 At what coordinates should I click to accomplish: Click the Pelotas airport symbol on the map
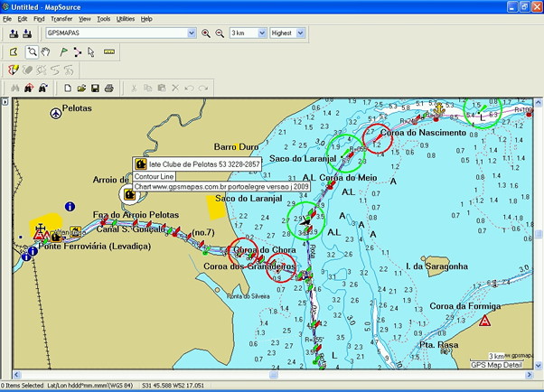click(x=58, y=112)
